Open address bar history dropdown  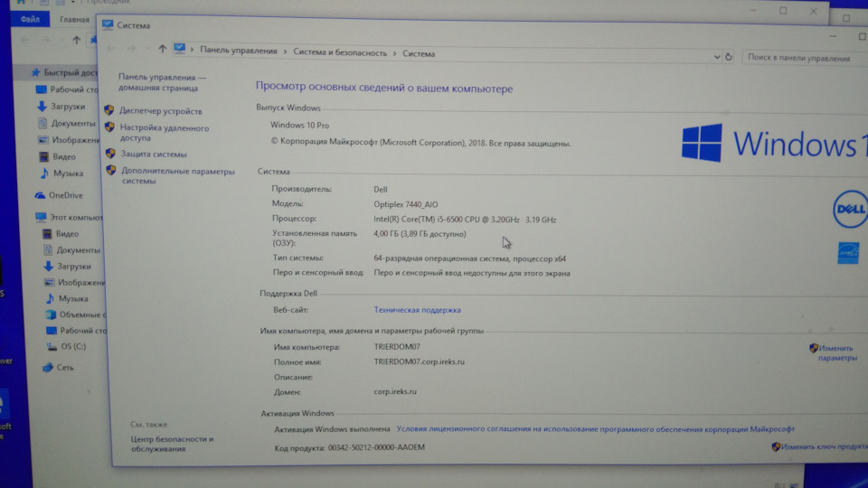pyautogui.click(x=717, y=57)
